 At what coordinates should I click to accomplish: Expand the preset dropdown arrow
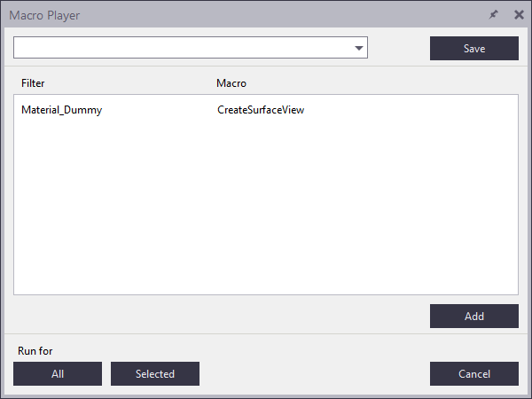[x=359, y=49]
